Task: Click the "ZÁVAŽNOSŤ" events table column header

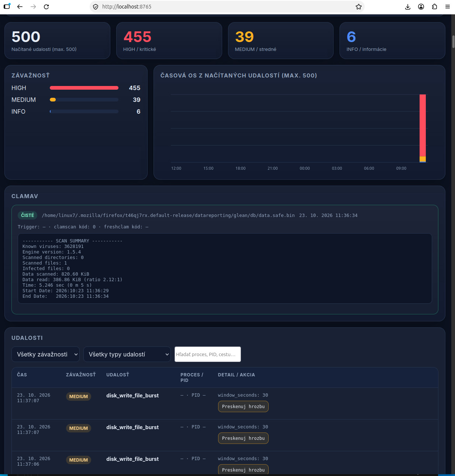Action: point(81,375)
